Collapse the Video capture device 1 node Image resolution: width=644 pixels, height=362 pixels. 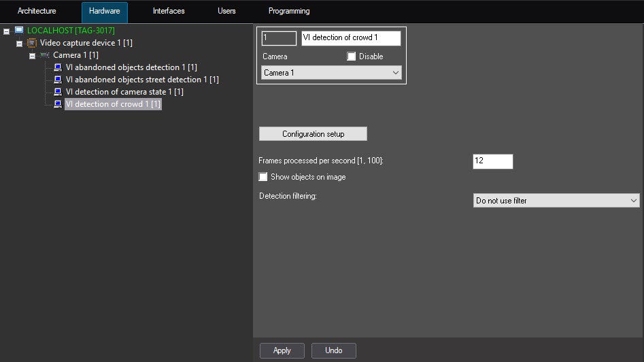19,44
